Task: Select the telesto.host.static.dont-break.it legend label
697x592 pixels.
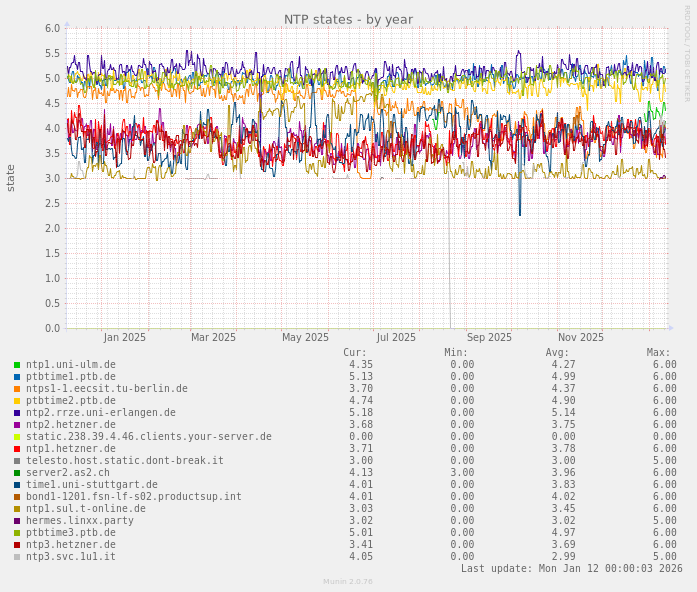Action: coord(124,461)
